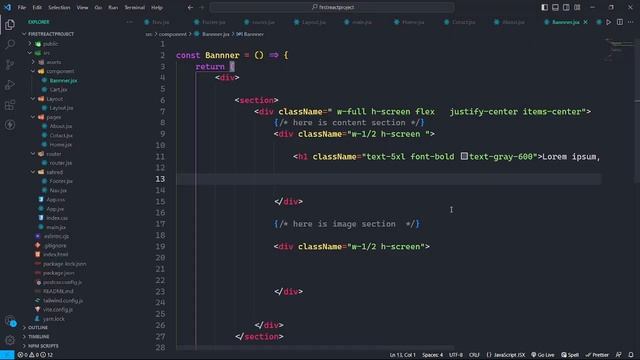Collapse the shared folder
This screenshot has height=360, width=640.
coord(33,172)
